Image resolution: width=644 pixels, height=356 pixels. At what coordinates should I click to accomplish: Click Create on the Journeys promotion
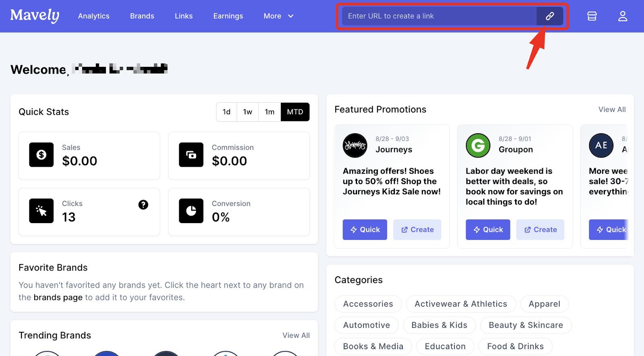point(417,230)
